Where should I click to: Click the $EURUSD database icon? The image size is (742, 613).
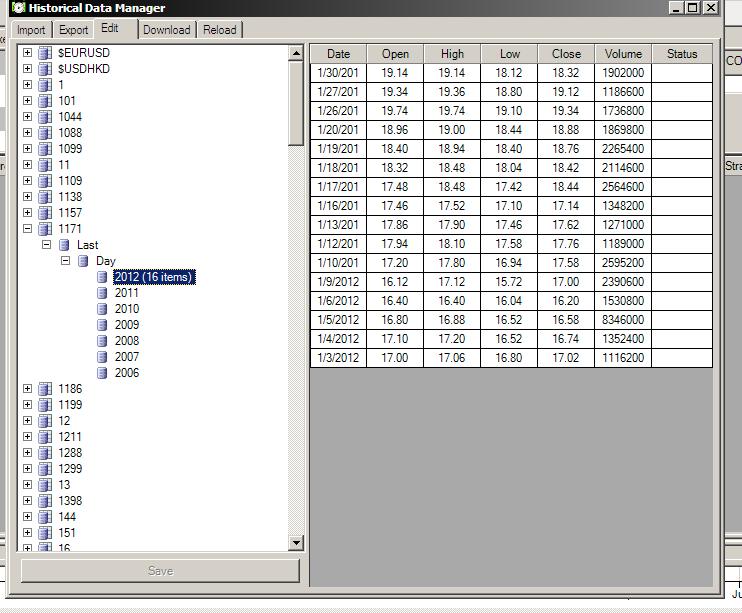[45, 53]
